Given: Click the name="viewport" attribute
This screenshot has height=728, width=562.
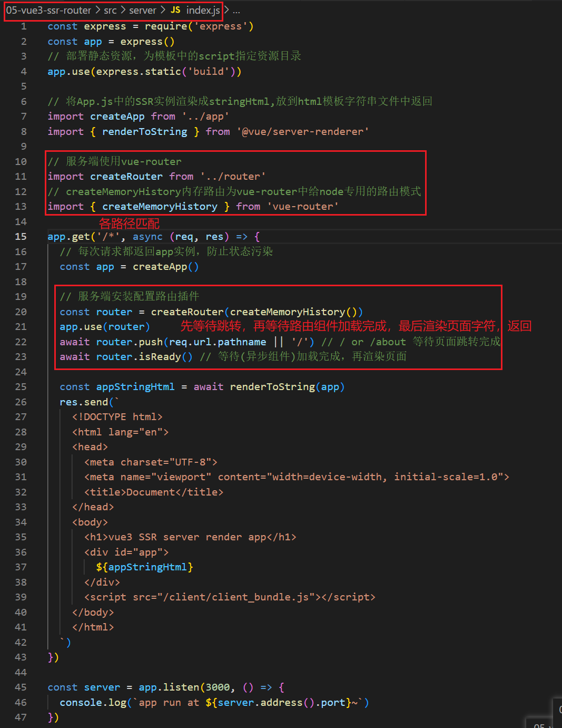Looking at the screenshot, I should (166, 477).
